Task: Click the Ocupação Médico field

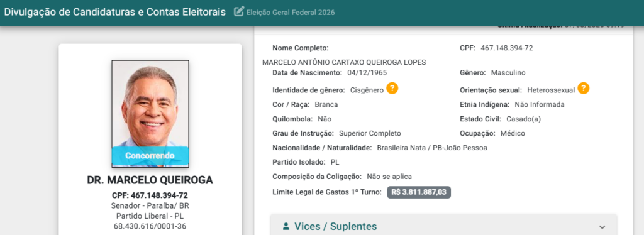Action: 492,133
